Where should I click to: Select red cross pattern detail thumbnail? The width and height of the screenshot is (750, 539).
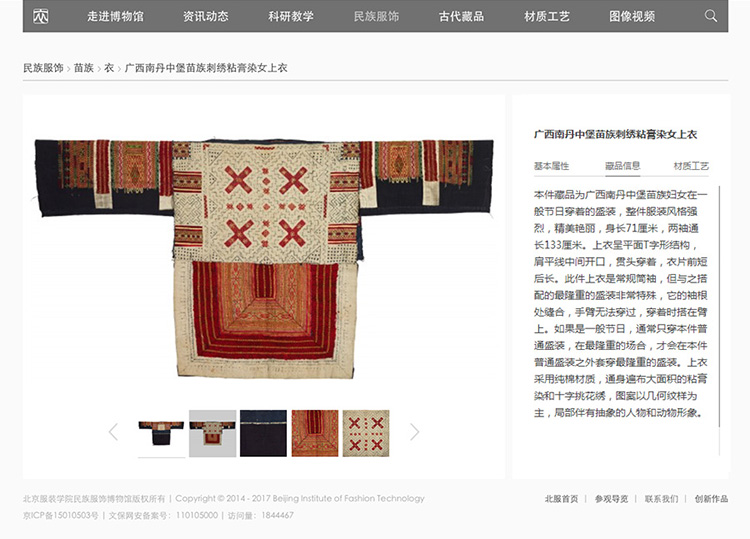click(x=366, y=433)
